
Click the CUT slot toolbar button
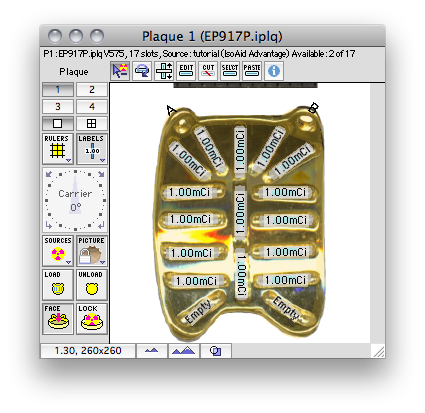click(x=208, y=71)
